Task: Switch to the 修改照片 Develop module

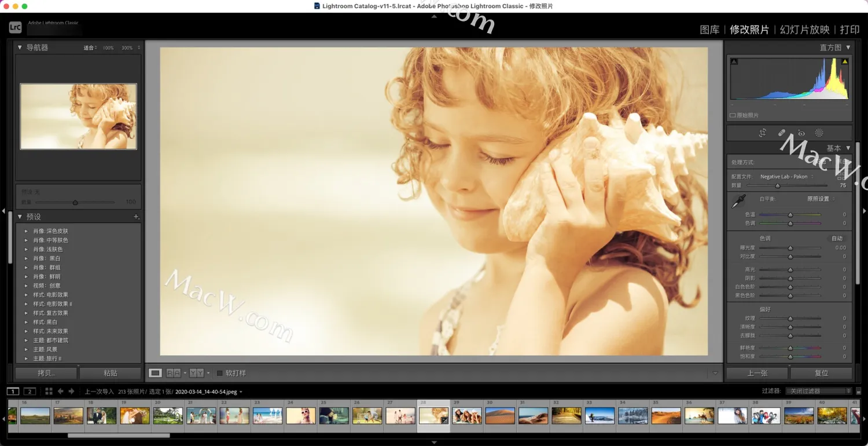Action: [x=749, y=30]
